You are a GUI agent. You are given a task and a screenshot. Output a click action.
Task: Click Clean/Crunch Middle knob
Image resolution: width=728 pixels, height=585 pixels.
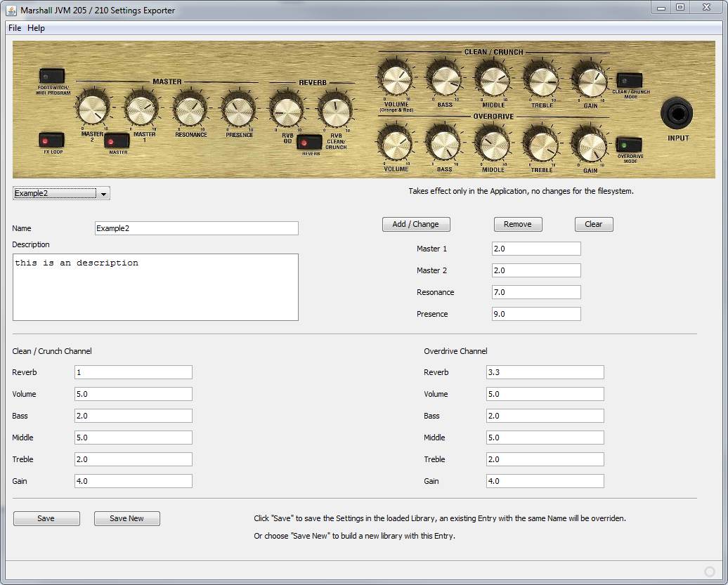click(x=493, y=80)
